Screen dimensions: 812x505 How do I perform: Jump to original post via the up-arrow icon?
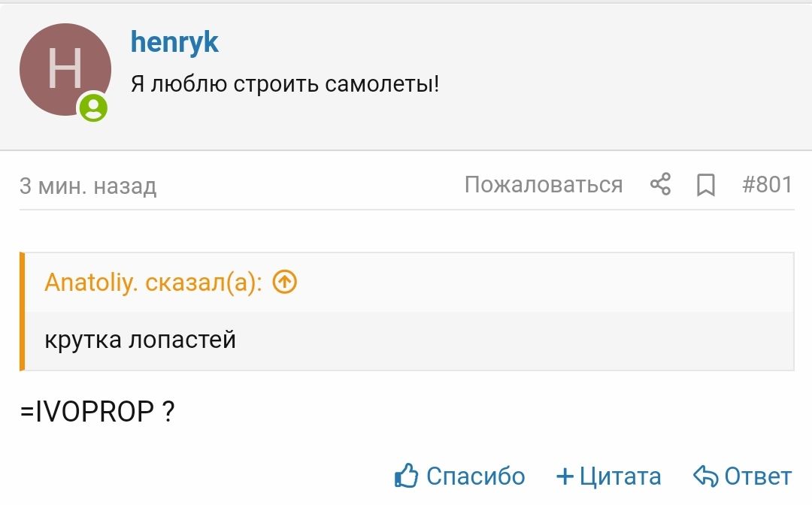(x=285, y=282)
